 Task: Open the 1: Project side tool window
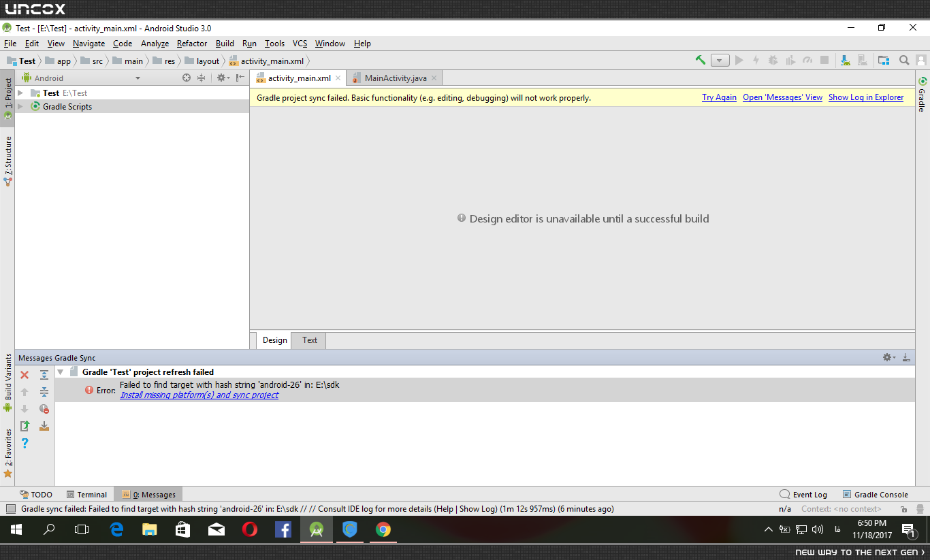tap(7, 99)
